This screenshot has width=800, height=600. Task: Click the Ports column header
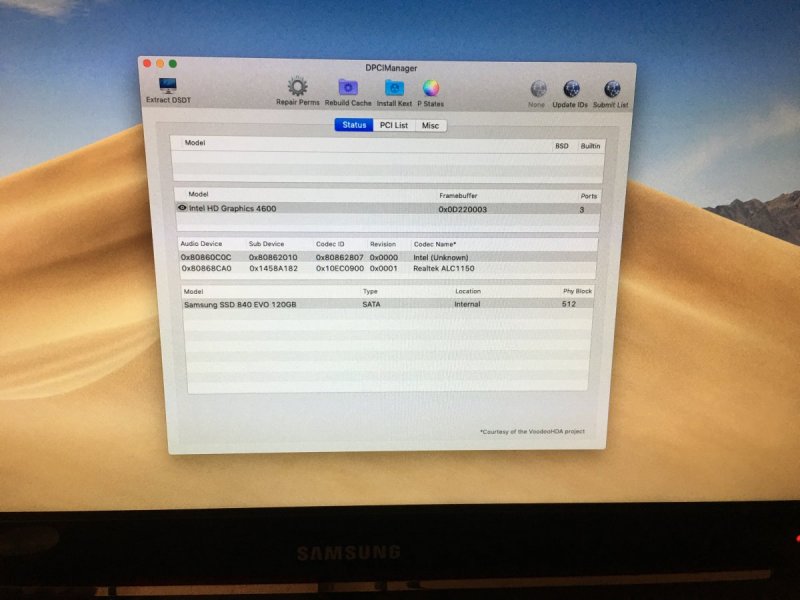pos(588,196)
